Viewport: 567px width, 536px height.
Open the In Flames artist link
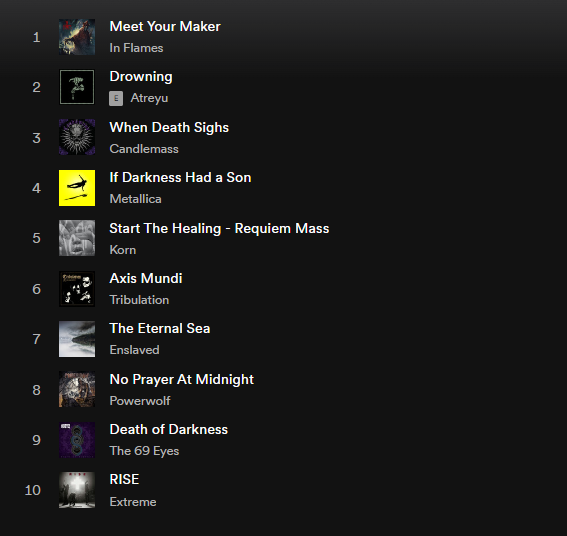click(136, 48)
